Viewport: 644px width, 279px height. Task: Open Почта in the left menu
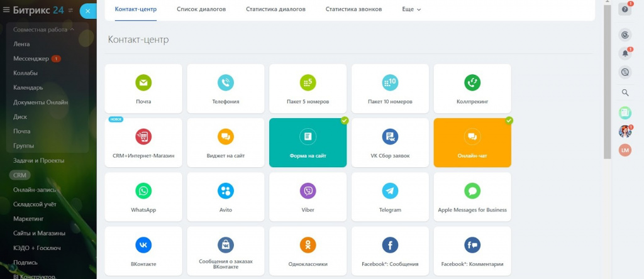[x=22, y=131]
